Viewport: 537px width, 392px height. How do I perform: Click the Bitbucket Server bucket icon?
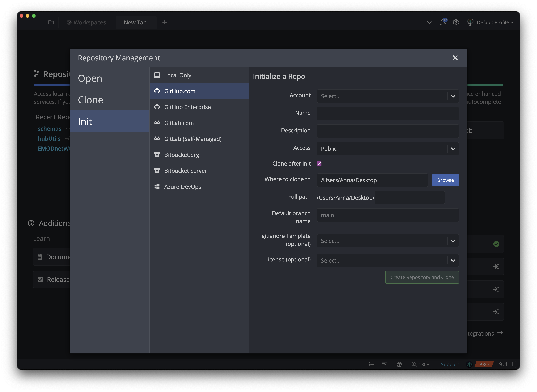[x=157, y=171]
